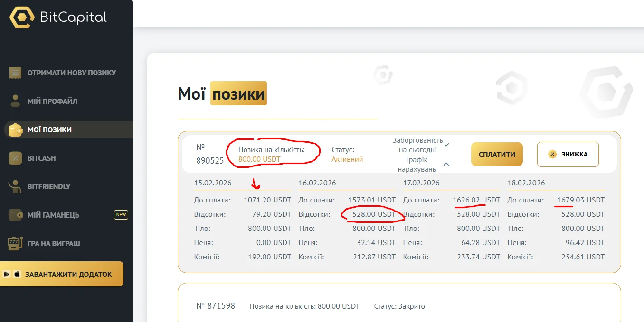Click the receipt icon beside Отримати нову позику
Viewport: 644px width, 322px height.
[x=16, y=73]
